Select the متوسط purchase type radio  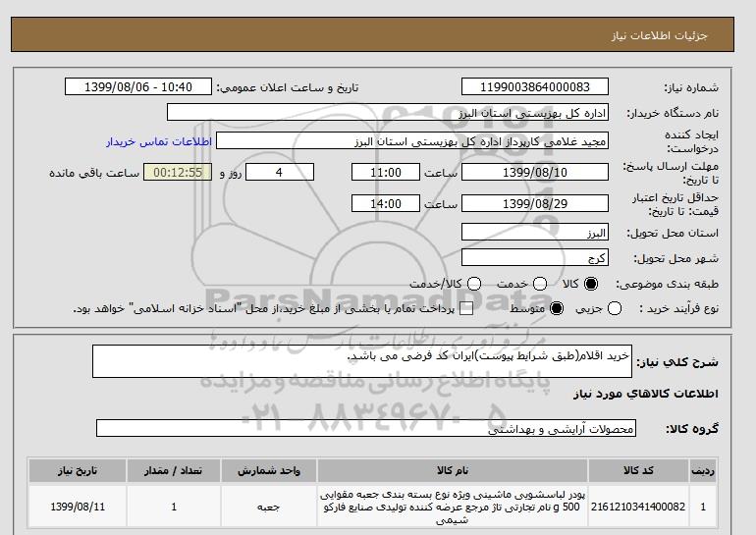557,308
